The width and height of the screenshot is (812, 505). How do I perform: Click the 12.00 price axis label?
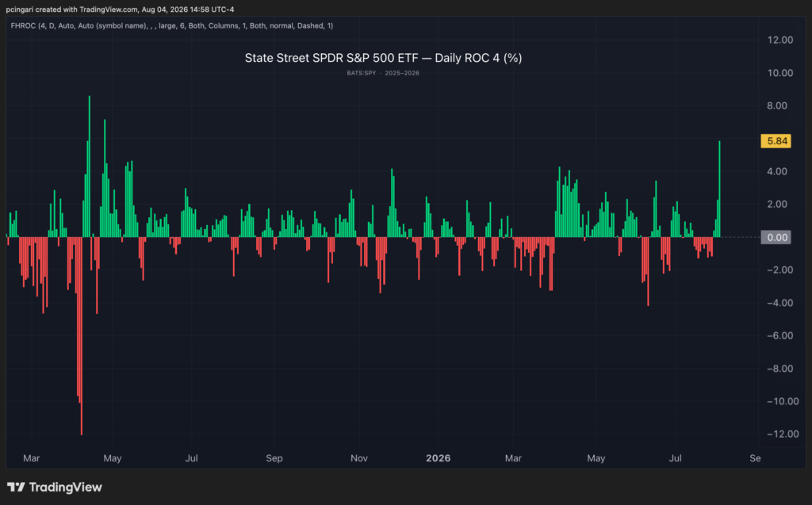pos(780,40)
